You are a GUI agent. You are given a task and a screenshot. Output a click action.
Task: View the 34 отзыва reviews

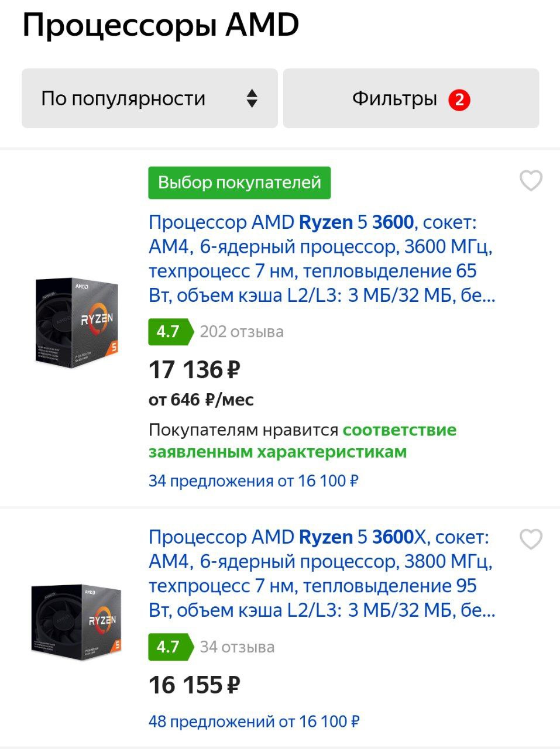tap(237, 647)
